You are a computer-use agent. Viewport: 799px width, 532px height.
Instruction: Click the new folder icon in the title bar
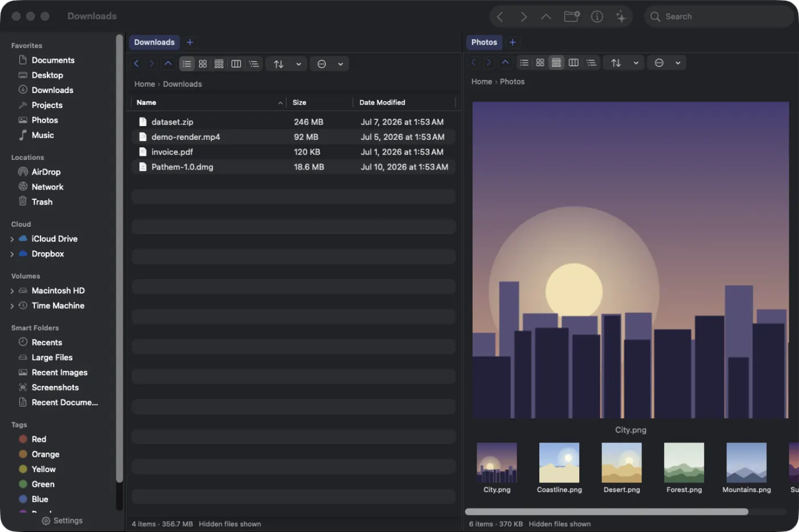572,17
